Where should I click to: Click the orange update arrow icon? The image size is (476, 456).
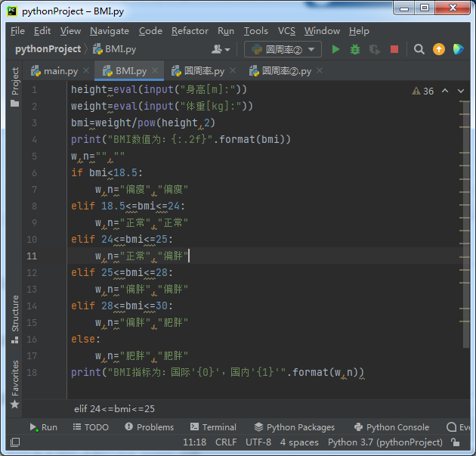pos(439,49)
